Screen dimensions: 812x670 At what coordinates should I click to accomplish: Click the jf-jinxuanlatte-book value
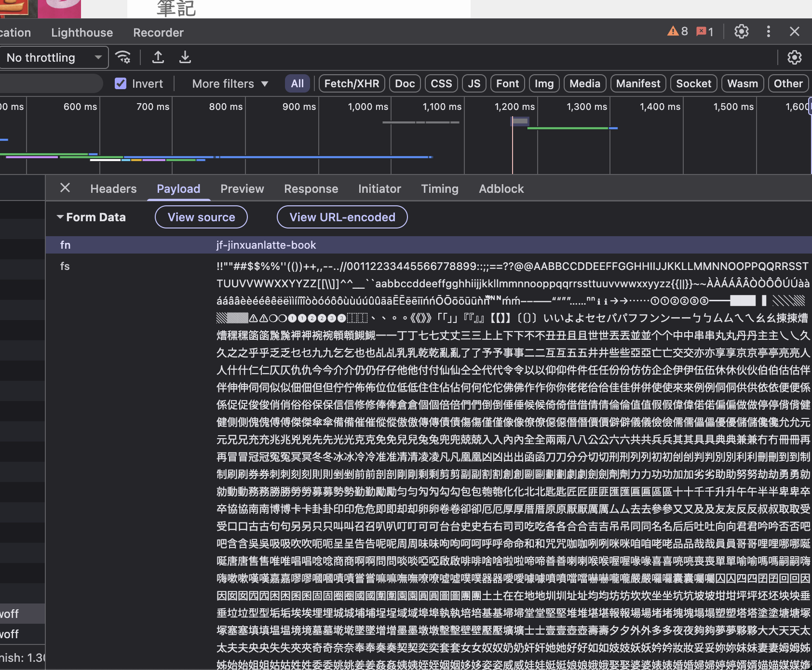266,245
